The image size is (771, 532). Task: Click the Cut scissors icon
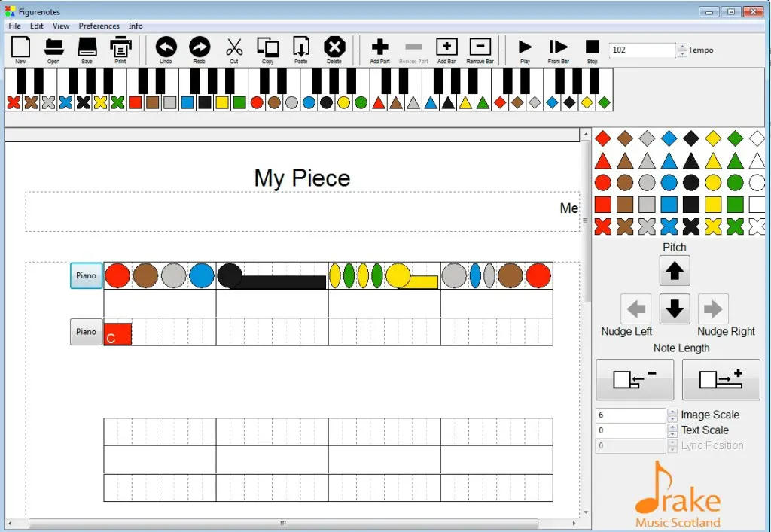234,47
